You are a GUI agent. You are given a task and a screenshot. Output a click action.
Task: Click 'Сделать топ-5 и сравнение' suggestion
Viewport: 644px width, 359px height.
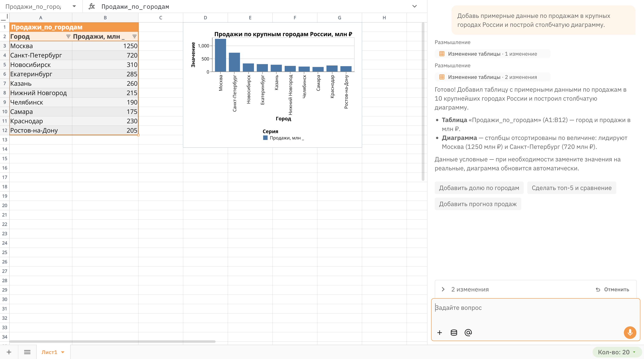click(572, 188)
